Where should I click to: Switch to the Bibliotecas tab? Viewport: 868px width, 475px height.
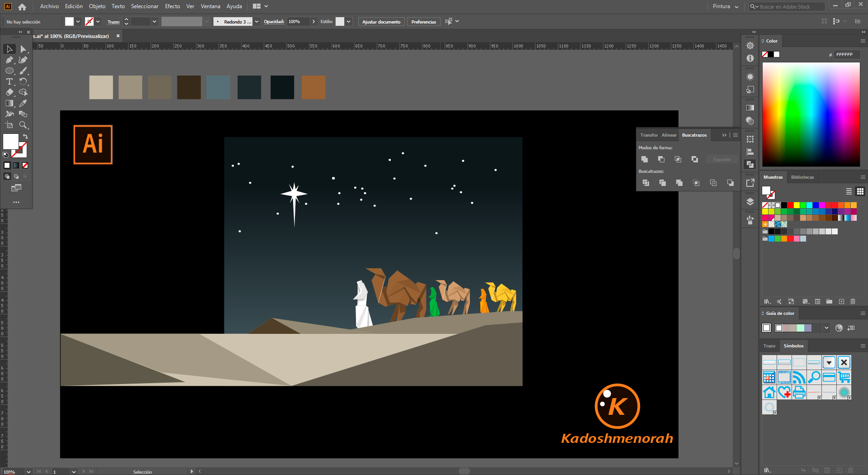pos(802,177)
